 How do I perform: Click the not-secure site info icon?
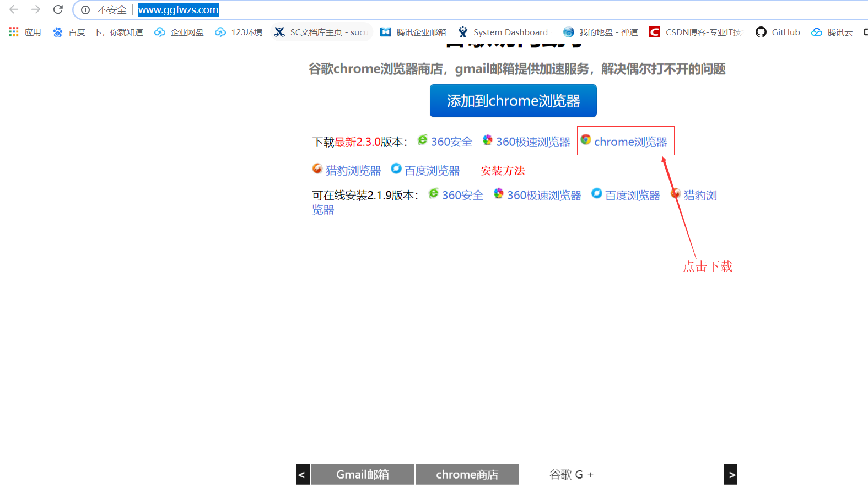tap(85, 10)
